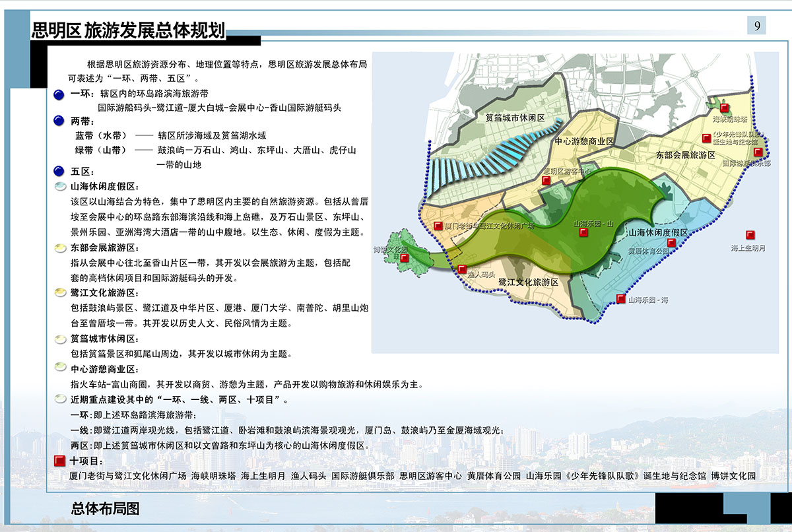Click the blue bullet beside 五区
This screenshot has height=532, width=792.
point(59,171)
